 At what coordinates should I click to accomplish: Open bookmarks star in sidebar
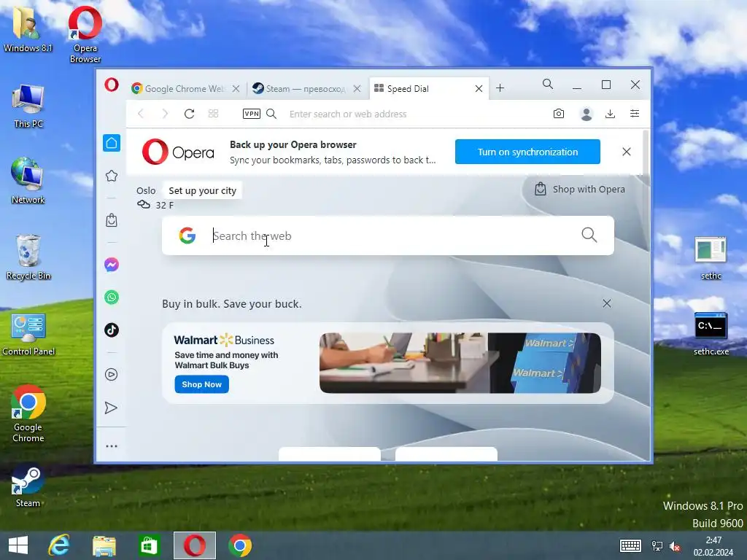tap(112, 176)
